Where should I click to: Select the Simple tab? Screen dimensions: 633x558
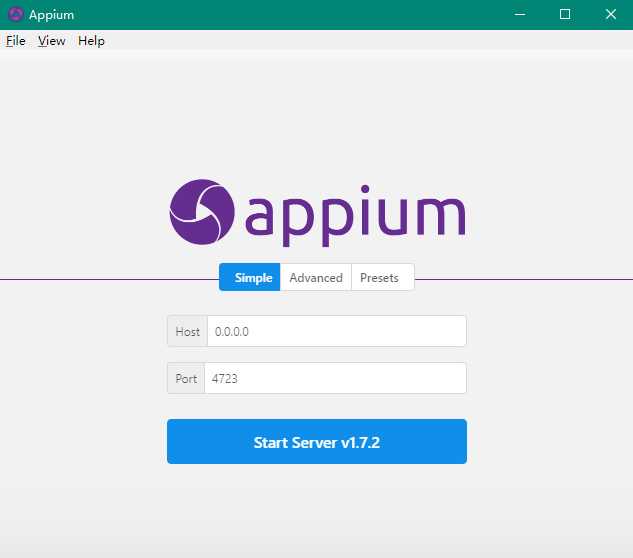point(249,277)
